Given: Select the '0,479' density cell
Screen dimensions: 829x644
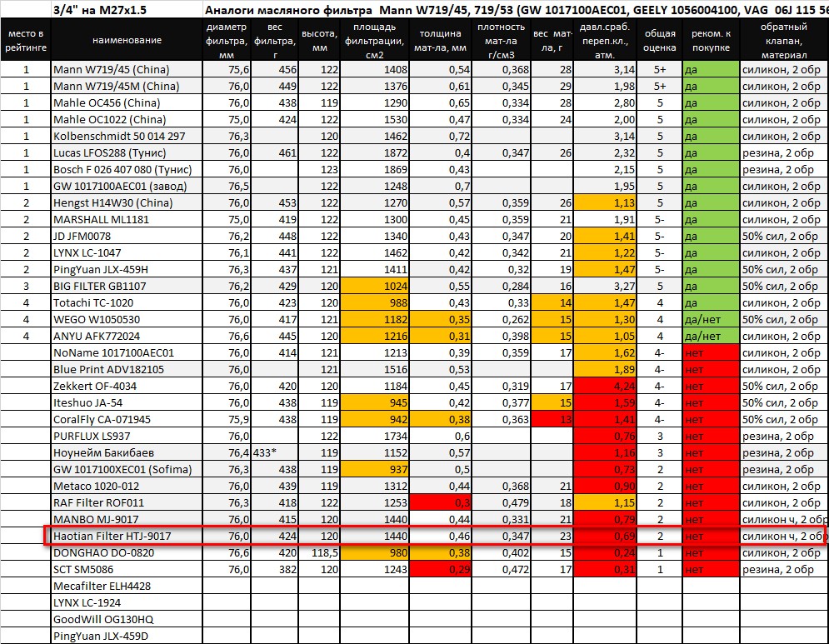Looking at the screenshot, I should pos(501,502).
